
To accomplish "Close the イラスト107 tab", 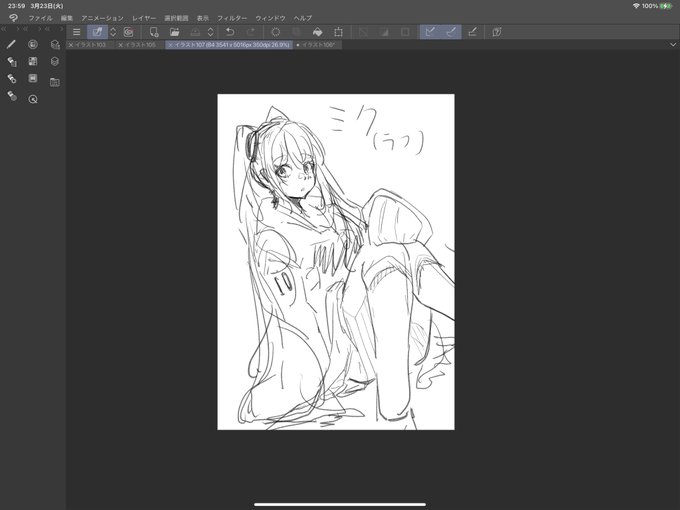I will [170, 45].
